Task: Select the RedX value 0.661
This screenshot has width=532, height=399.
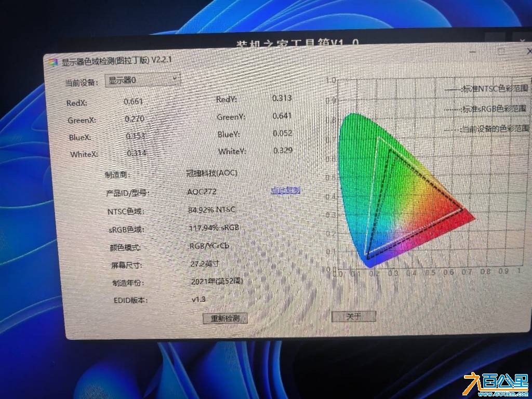Action: 134,101
